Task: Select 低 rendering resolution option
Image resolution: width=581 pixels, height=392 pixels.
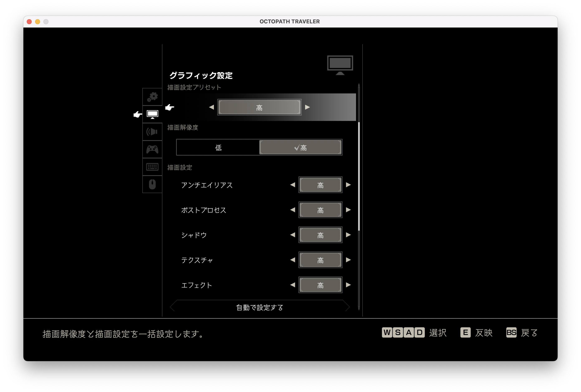Action: tap(218, 147)
